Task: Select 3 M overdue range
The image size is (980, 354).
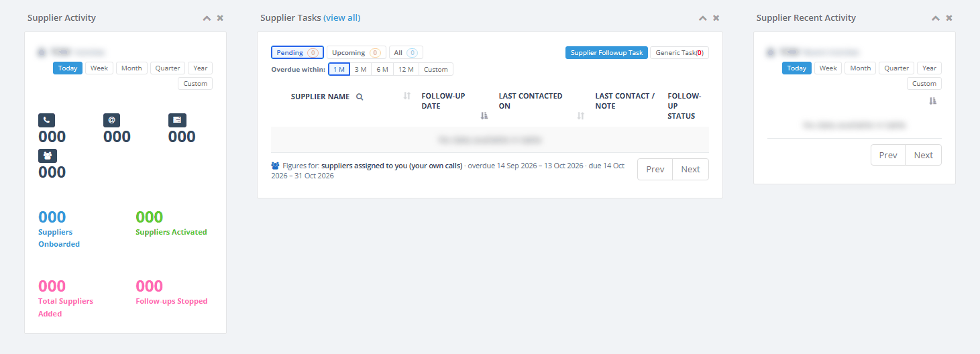Action: (360, 69)
